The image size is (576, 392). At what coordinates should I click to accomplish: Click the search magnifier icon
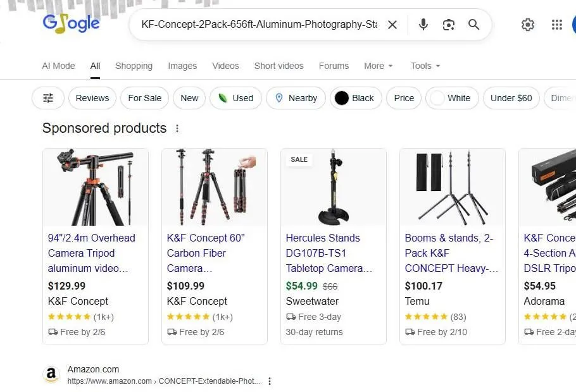click(473, 25)
